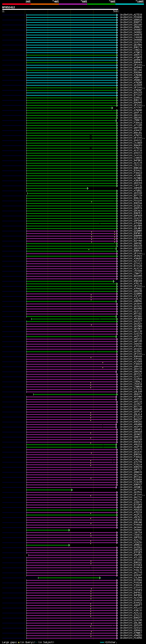Viewport: 146px width, 644px height.
Task: Click label UniRef100_B1PYP0
Action: (131, 239)
